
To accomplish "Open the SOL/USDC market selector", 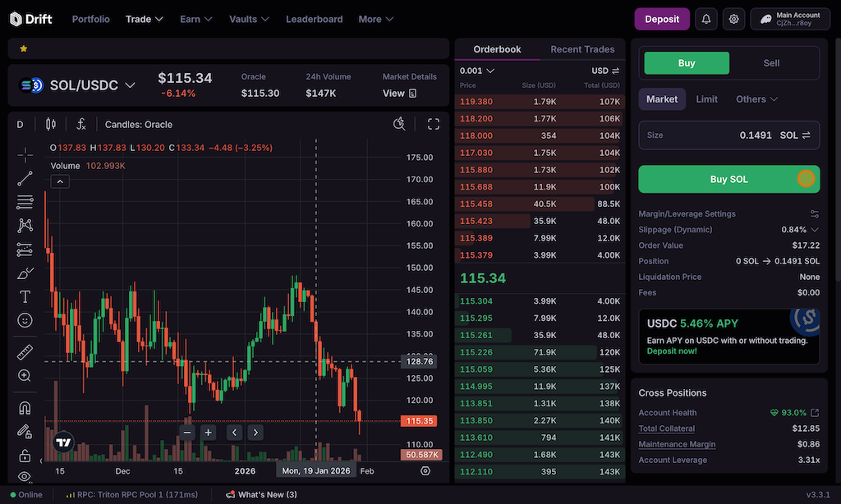I will pos(82,85).
